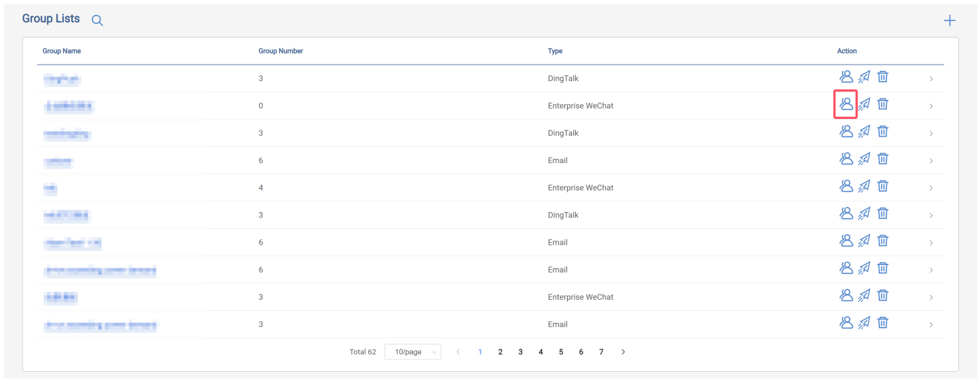Delete the Enterprise WeChat group numbered 4
The width and height of the screenshot is (980, 382).
pos(882,186)
